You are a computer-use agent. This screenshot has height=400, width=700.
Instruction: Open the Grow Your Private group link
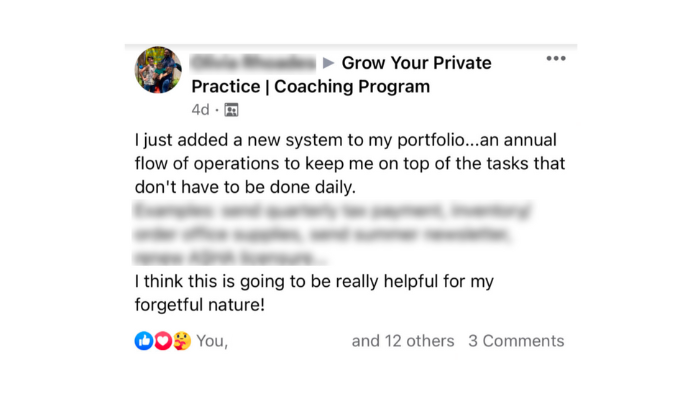[417, 63]
